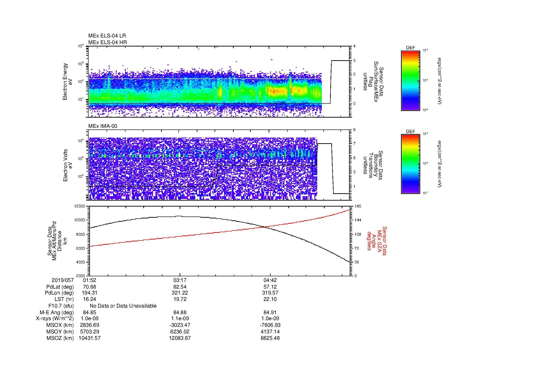Click the M-E Ang value 84.91
The image size is (555, 392).
[270, 313]
